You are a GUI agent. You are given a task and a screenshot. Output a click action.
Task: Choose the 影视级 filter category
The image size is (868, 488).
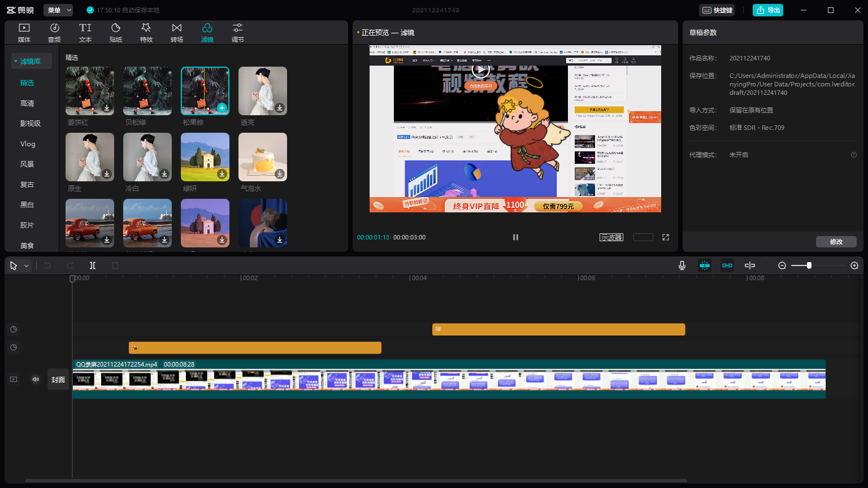(31, 123)
